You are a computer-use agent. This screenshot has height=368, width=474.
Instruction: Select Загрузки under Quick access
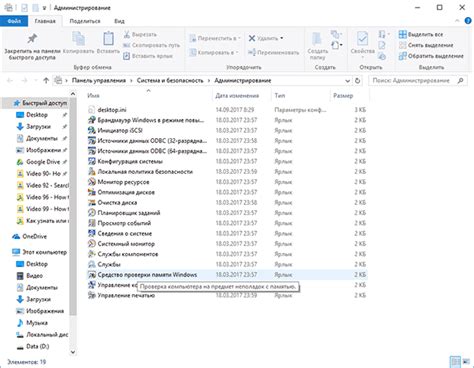pyautogui.click(x=38, y=127)
